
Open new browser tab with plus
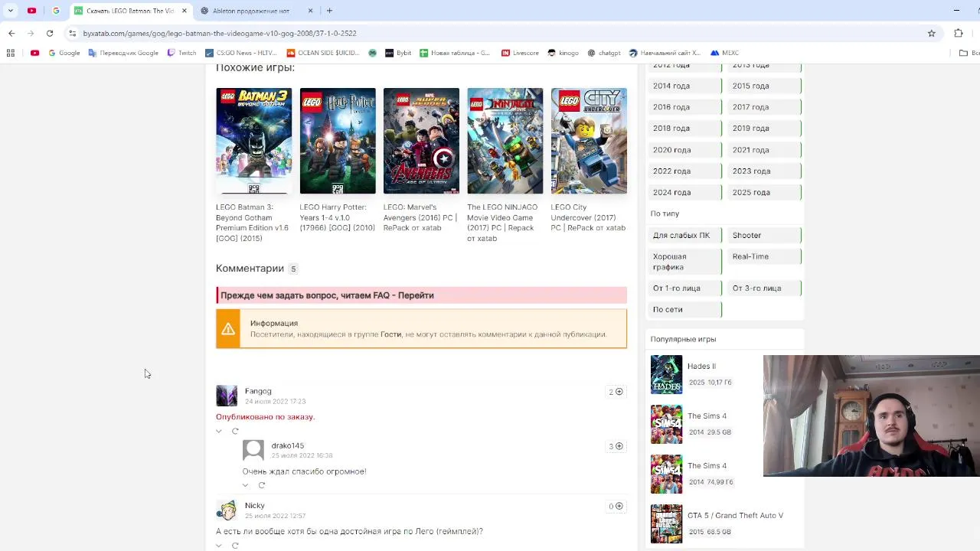[329, 11]
